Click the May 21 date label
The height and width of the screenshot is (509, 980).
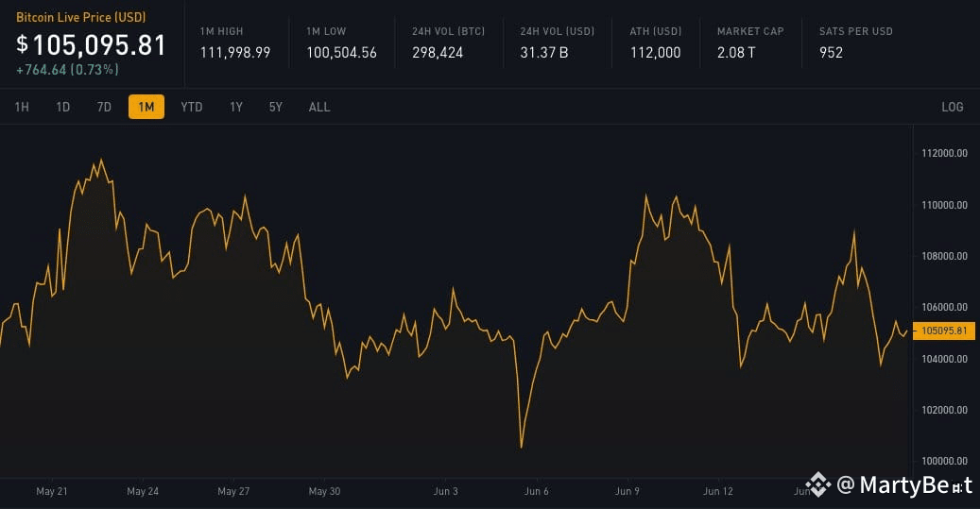click(x=52, y=491)
